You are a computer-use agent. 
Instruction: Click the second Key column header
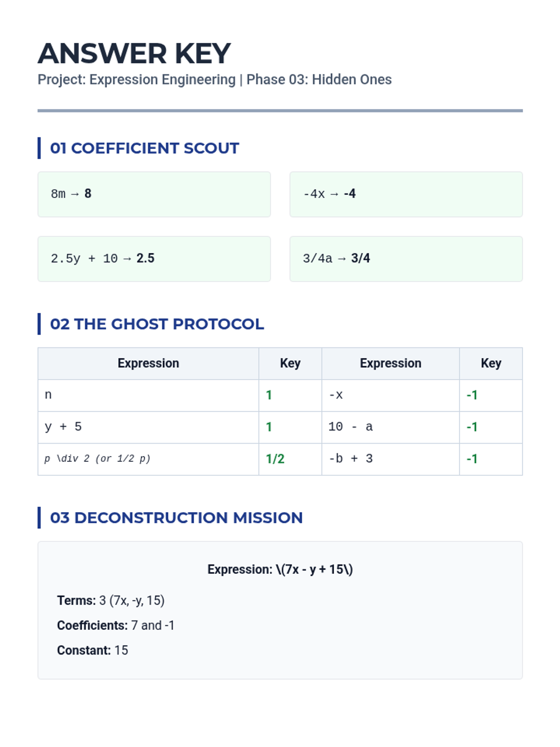(491, 363)
